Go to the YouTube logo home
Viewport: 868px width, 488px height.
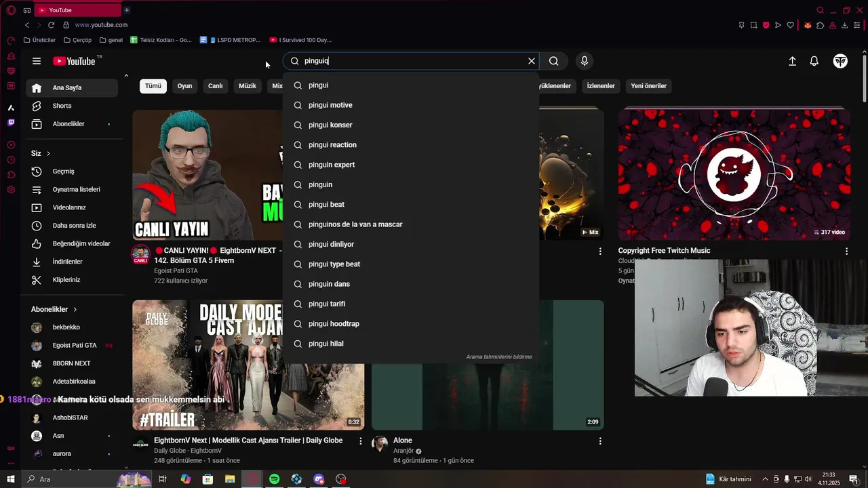pyautogui.click(x=75, y=61)
